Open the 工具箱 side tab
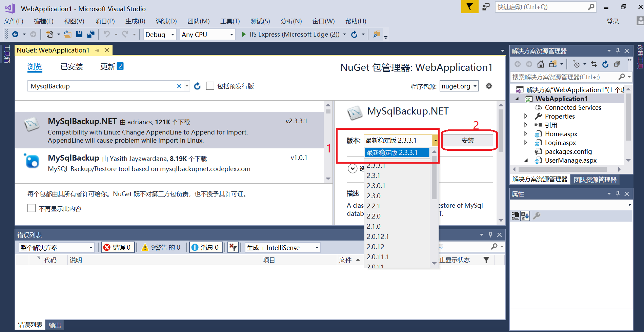 [x=7, y=54]
